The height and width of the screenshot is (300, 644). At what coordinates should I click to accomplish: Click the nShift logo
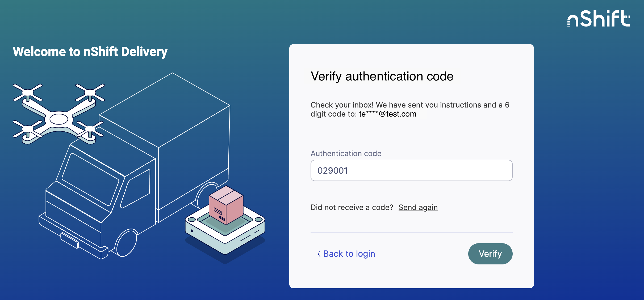598,19
